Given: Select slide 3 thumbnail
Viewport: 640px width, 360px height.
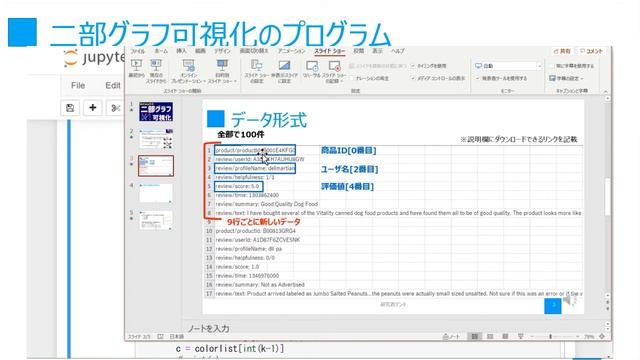Looking at the screenshot, I should (156, 166).
